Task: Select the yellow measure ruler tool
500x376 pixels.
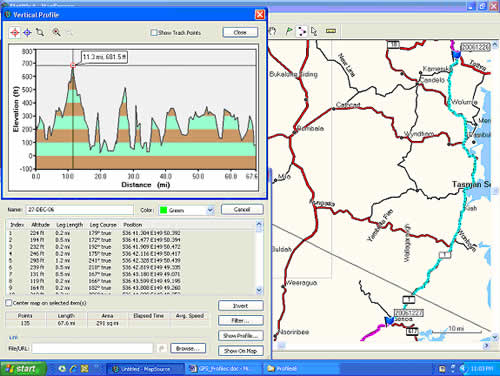Action: [x=330, y=31]
